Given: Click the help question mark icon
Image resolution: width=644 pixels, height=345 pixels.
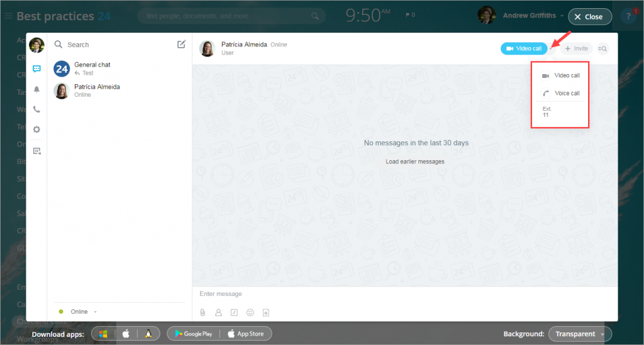Looking at the screenshot, I should (x=628, y=16).
